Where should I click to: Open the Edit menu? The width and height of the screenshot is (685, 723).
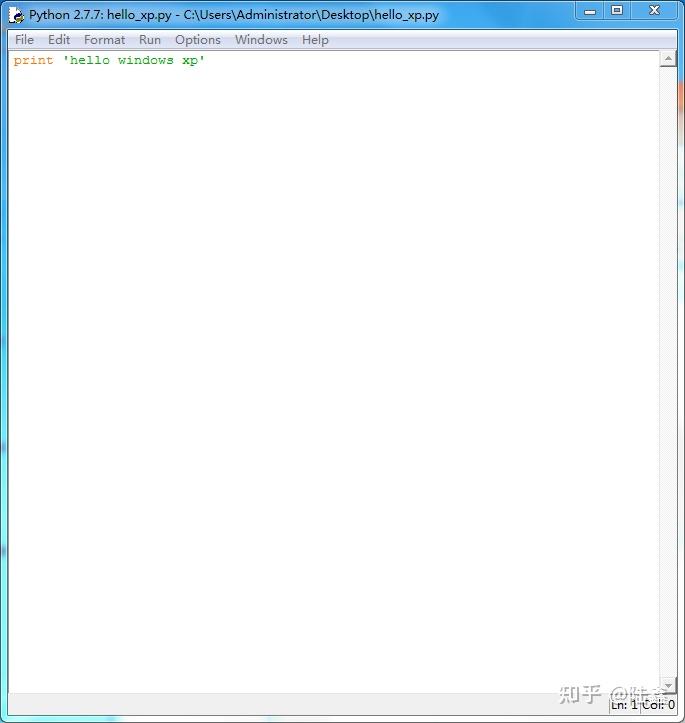pyautogui.click(x=59, y=40)
